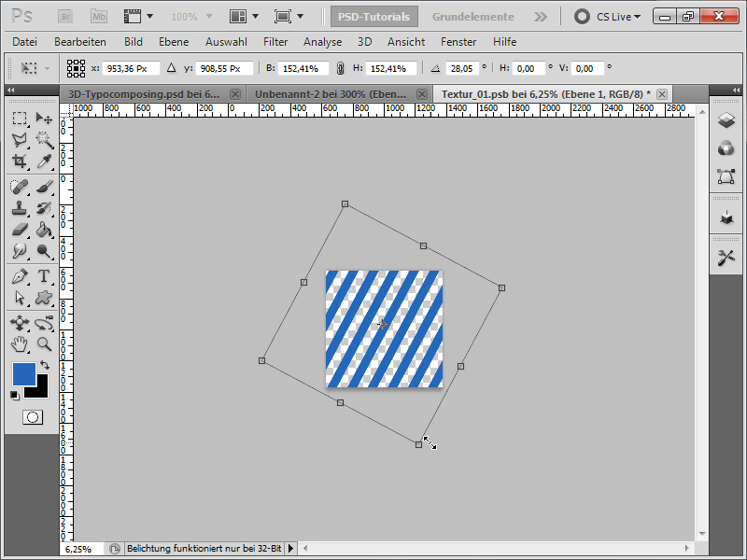Set reference point location grid
Viewport: 747px width, 560px height.
(x=76, y=68)
